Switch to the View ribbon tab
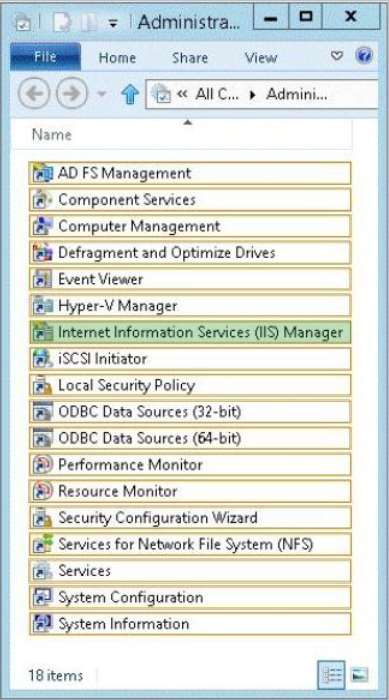 (260, 58)
